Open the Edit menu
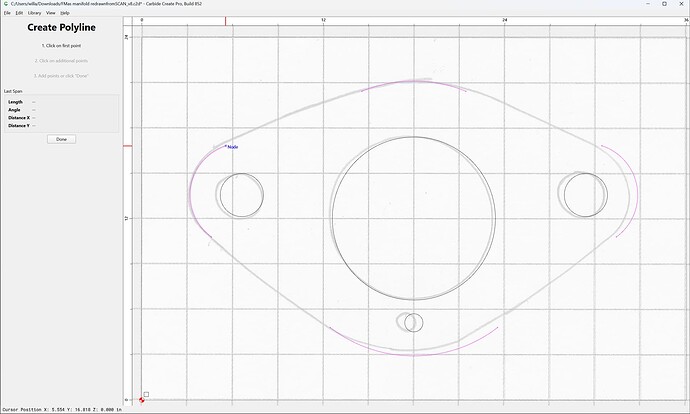 point(19,13)
